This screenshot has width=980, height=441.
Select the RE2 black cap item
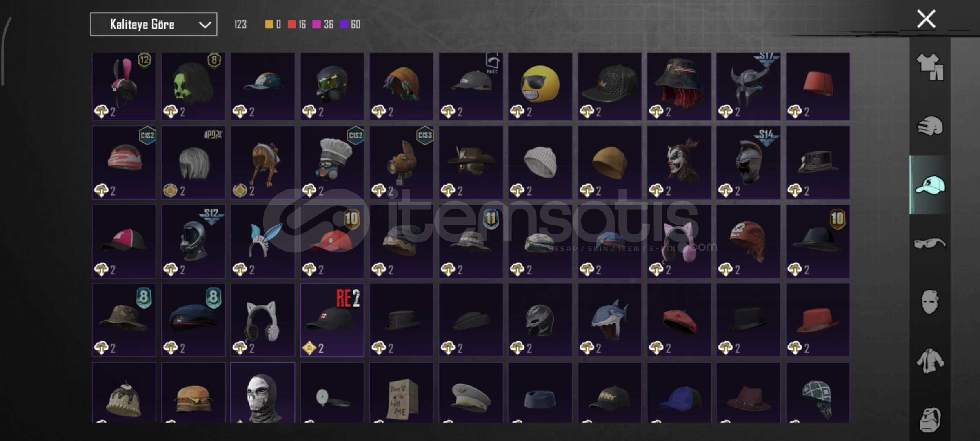(x=332, y=320)
